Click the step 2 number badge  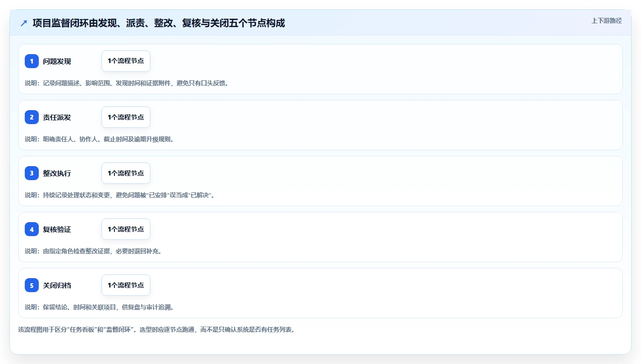point(32,117)
